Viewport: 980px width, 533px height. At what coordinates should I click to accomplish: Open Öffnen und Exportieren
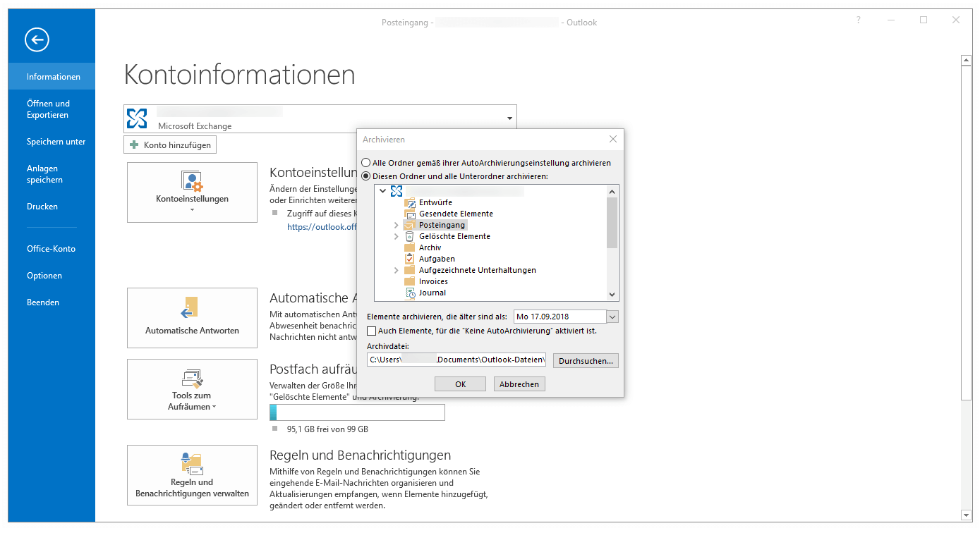point(52,109)
